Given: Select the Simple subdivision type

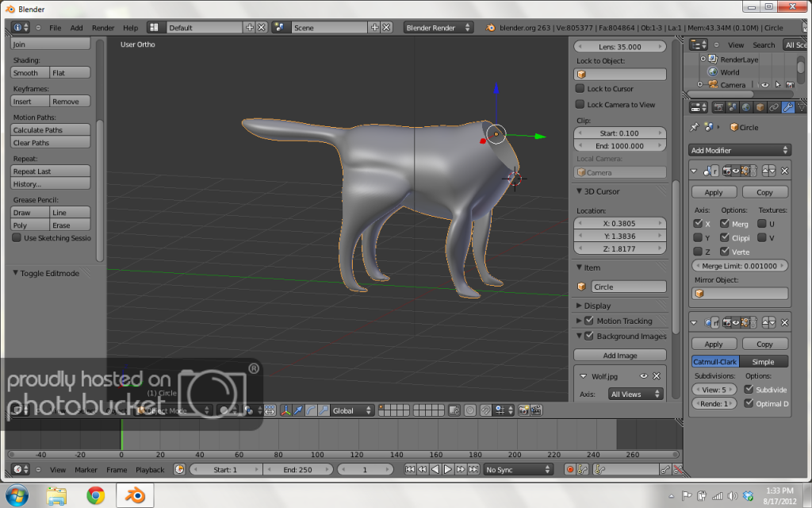Looking at the screenshot, I should point(764,361).
